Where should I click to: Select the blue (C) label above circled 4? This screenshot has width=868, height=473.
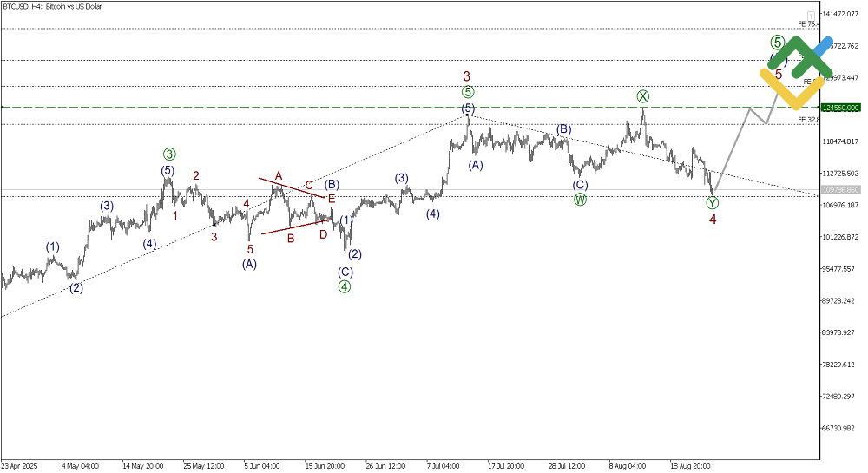click(x=345, y=273)
